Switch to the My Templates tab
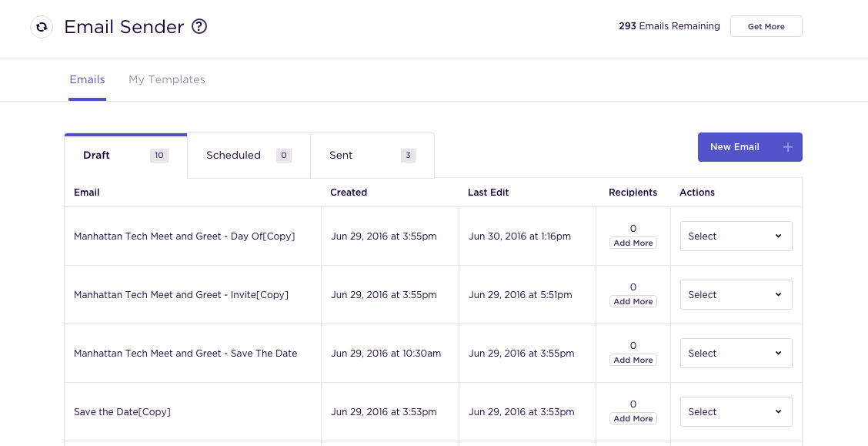Screen dimensions: 868x446 tap(167, 80)
